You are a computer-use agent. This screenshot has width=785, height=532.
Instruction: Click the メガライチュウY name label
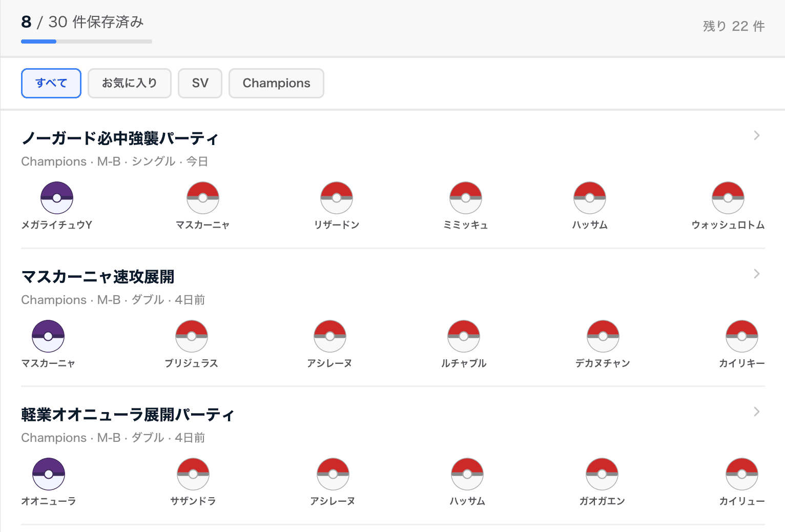coord(57,224)
